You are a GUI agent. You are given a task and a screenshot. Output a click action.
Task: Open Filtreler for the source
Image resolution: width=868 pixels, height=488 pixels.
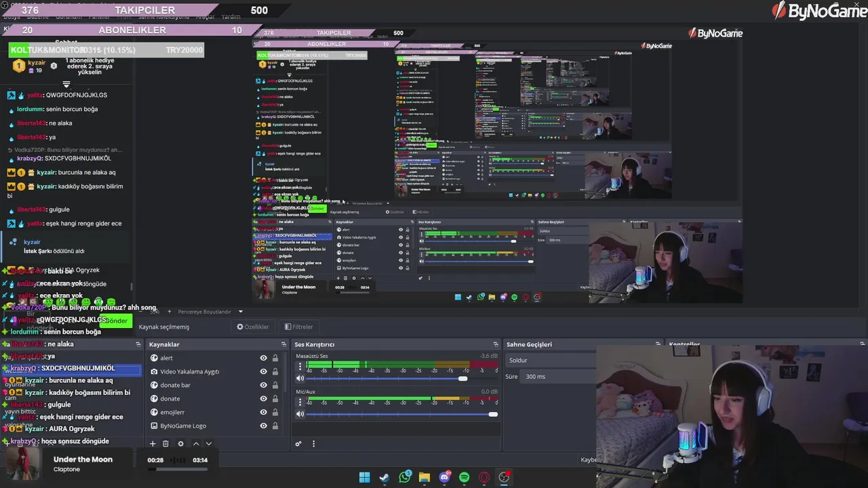[299, 327]
